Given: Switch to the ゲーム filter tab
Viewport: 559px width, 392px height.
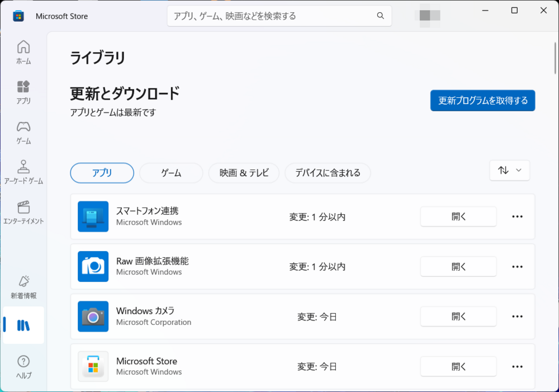Looking at the screenshot, I should pos(171,173).
